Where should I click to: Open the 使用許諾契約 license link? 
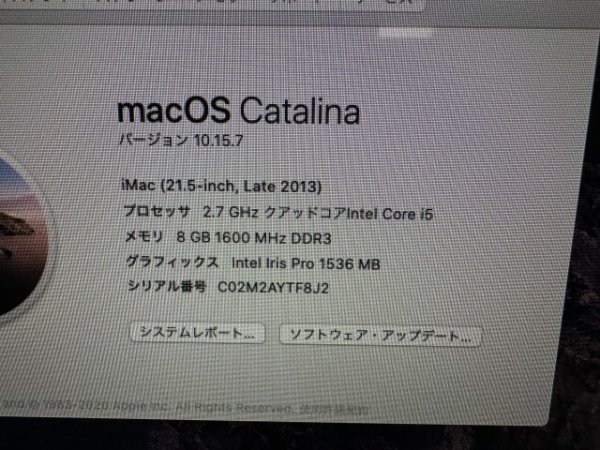(334, 409)
